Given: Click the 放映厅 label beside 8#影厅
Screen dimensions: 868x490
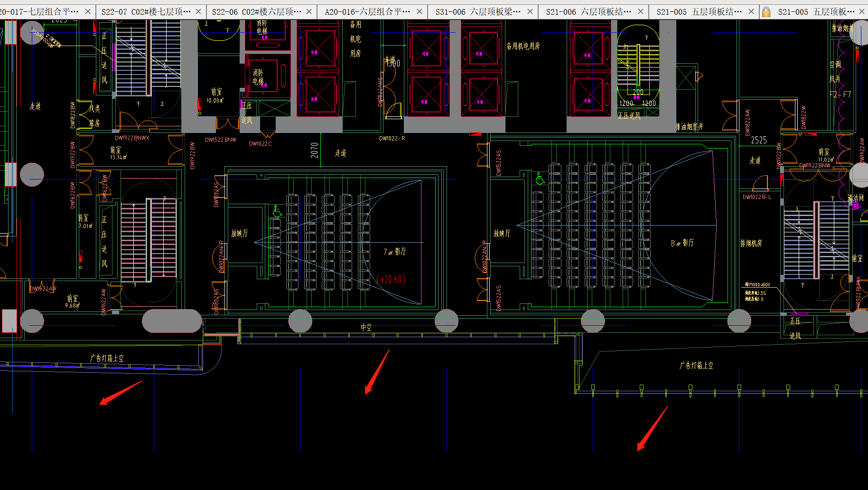Looking at the screenshot, I should point(502,233).
